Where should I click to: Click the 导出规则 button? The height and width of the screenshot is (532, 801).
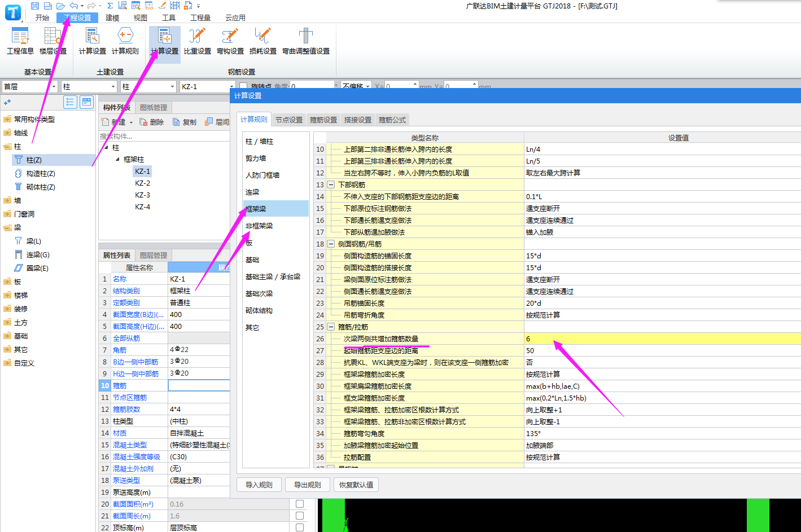pyautogui.click(x=308, y=485)
